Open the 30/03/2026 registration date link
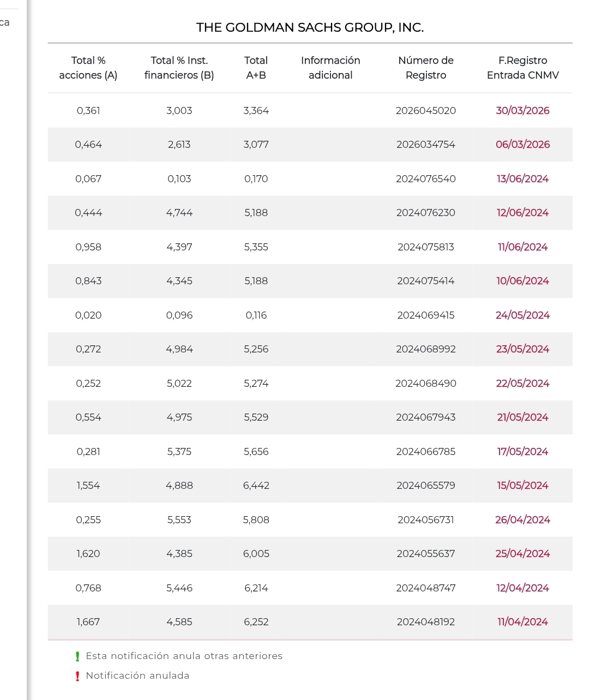Viewport: 589px width, 700px height. click(522, 111)
